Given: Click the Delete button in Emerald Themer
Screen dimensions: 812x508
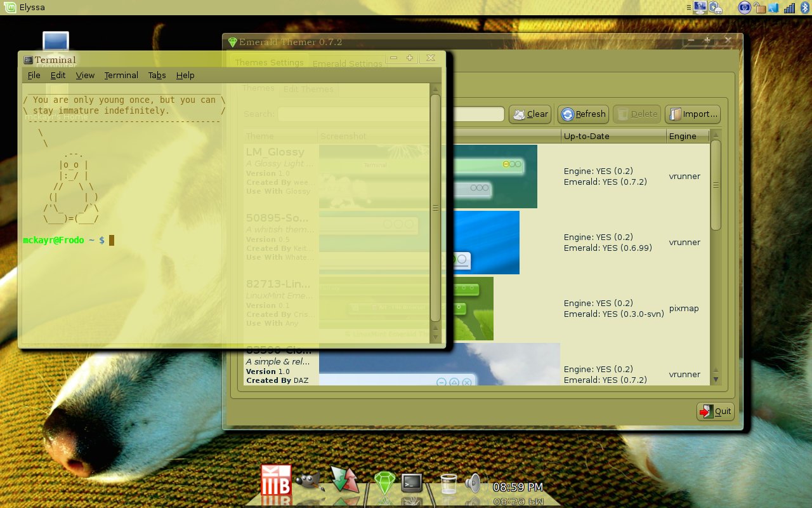Looking at the screenshot, I should tap(637, 114).
